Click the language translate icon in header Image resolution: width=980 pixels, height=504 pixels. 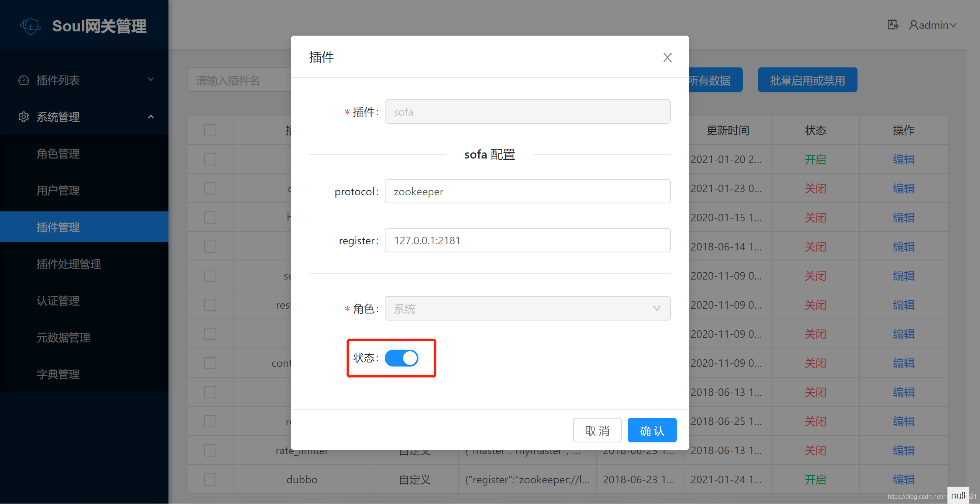tap(893, 25)
